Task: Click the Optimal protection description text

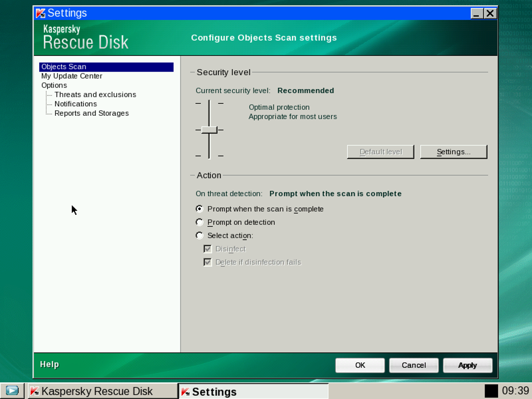Action: tap(279, 107)
